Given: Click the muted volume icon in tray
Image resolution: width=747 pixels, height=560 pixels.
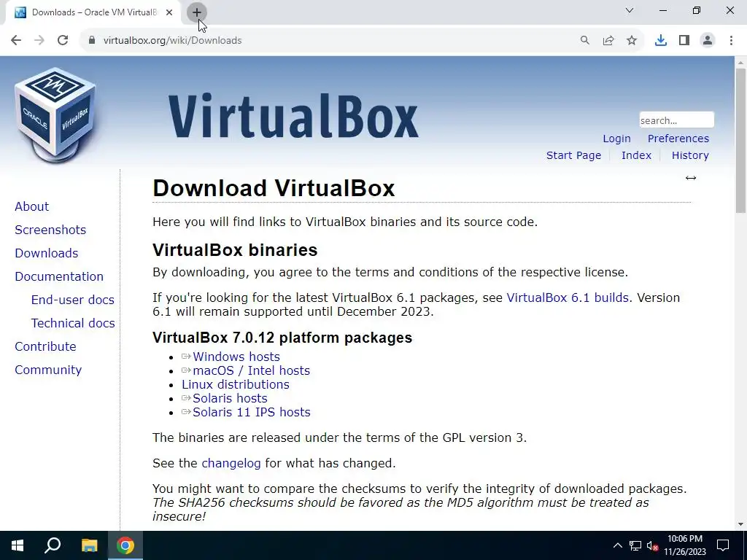Looking at the screenshot, I should click(x=653, y=545).
